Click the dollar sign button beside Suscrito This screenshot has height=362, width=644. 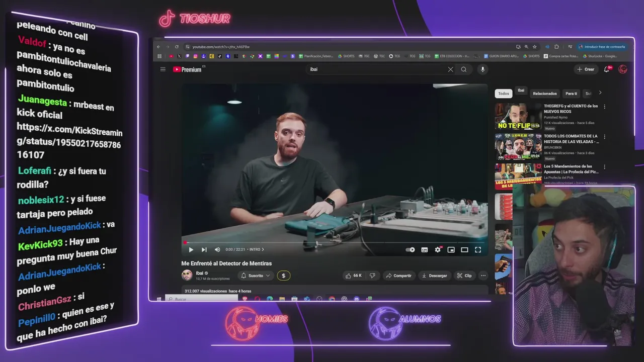[x=283, y=276]
